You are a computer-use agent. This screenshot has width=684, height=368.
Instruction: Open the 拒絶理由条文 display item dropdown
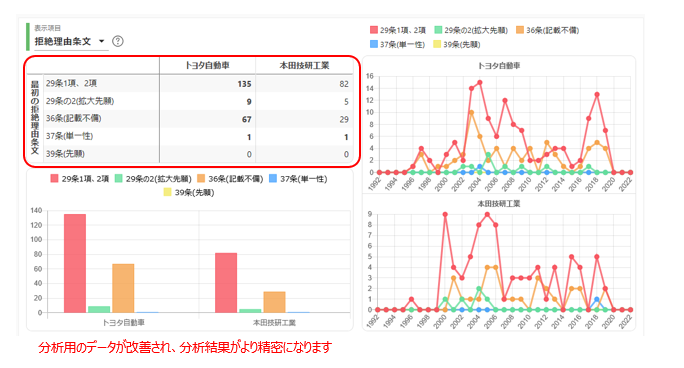click(71, 41)
